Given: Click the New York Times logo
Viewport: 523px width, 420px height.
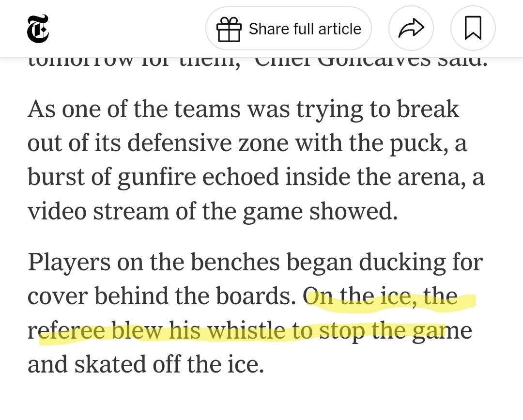Looking at the screenshot, I should point(38,29).
